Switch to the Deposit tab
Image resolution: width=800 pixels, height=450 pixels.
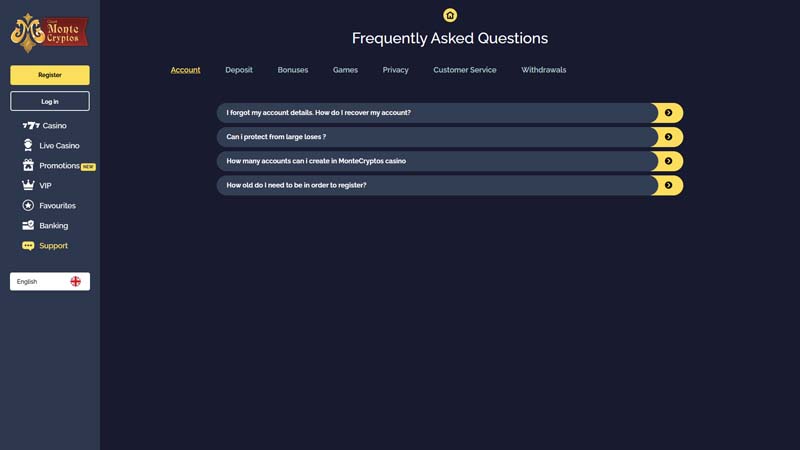pos(239,70)
